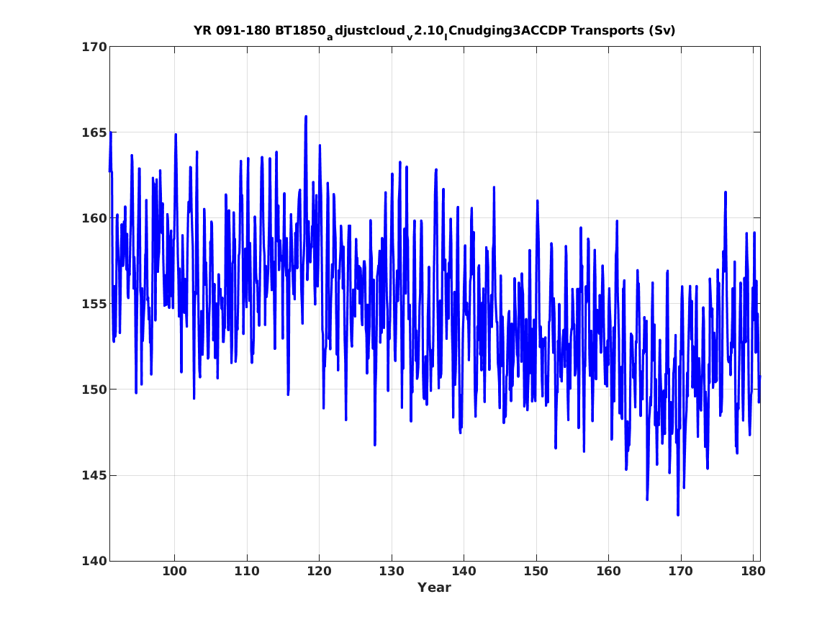Click the y-axis tick label 160
The image size is (840, 630).
(x=94, y=219)
